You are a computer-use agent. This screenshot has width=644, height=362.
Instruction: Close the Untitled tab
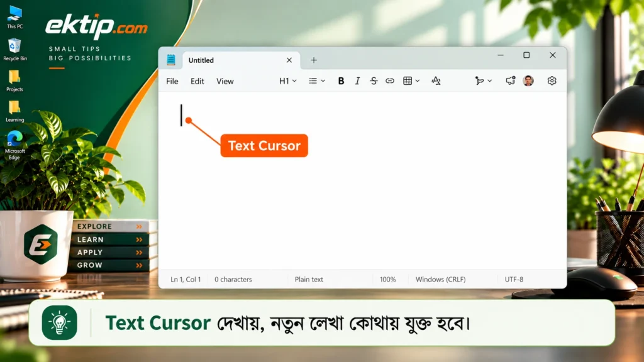tap(289, 60)
